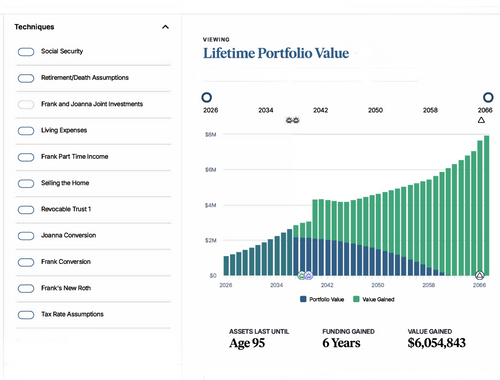Click the Joanna Conversion label

click(x=68, y=235)
